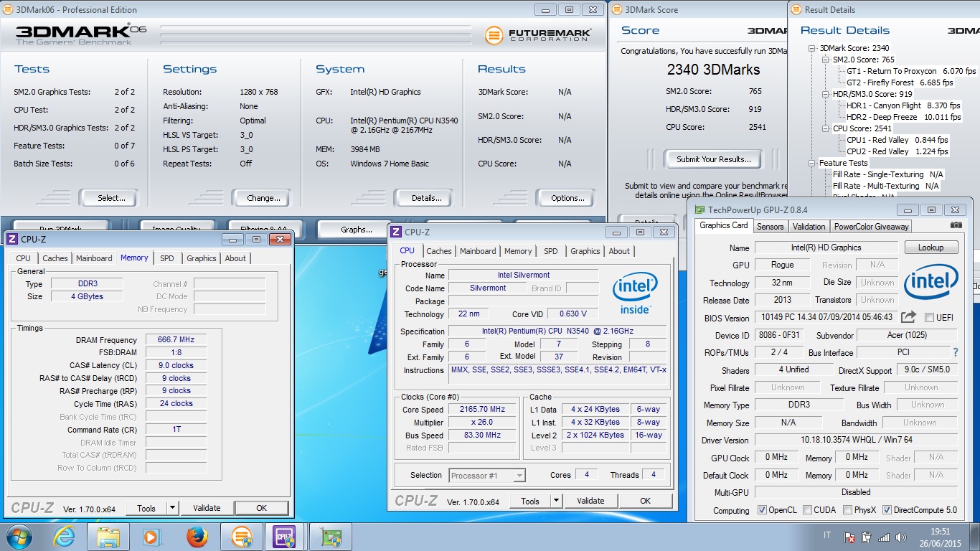The image size is (980, 551).
Task: Open Windows Explorer from the taskbar
Action: (108, 537)
